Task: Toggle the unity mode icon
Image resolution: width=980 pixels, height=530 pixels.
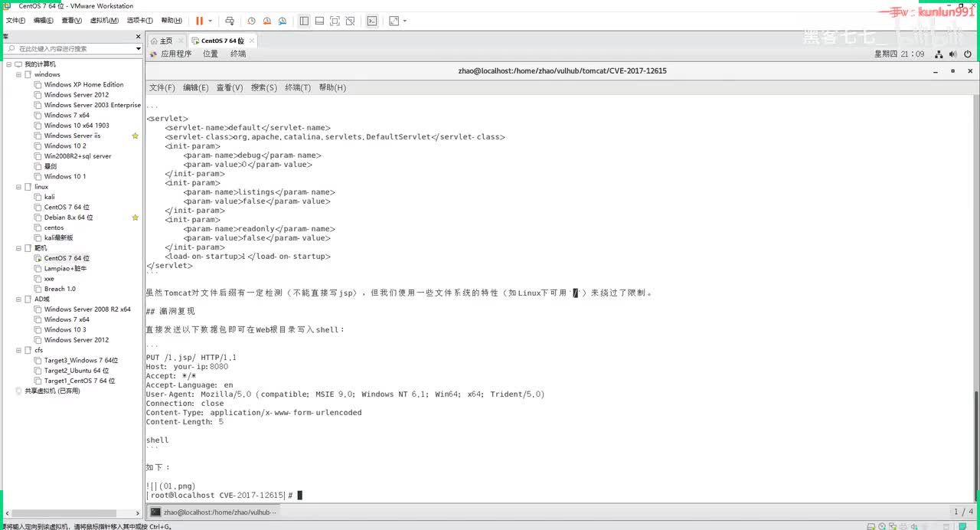Action: tap(350, 21)
